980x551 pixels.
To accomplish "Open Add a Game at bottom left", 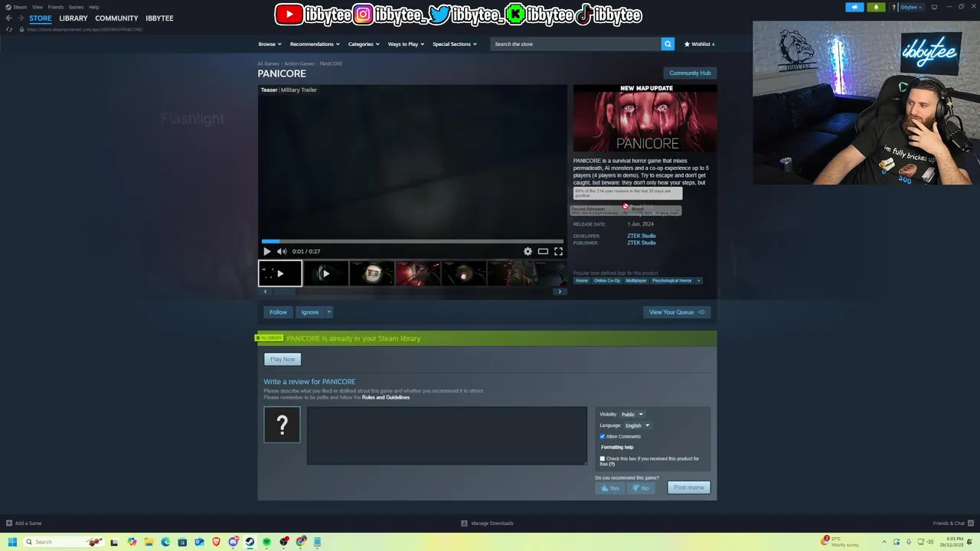I will (x=24, y=523).
